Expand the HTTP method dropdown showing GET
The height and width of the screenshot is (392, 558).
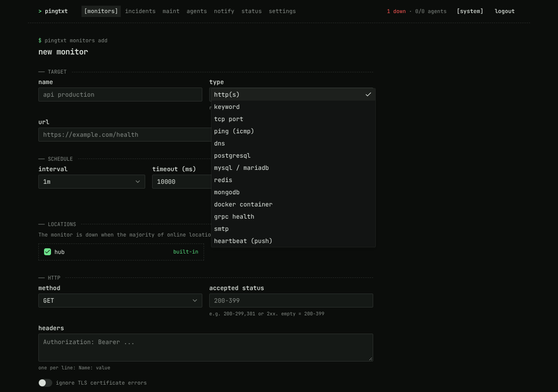click(x=120, y=301)
